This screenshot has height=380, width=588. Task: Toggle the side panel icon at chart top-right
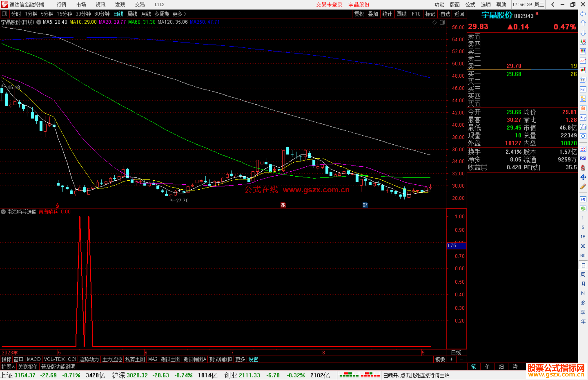(442, 22)
